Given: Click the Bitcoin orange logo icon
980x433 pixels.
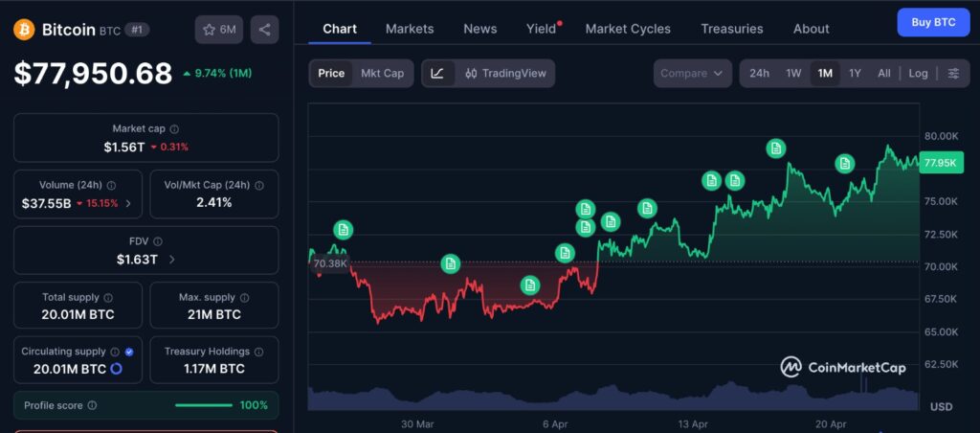Looking at the screenshot, I should pyautogui.click(x=24, y=30).
